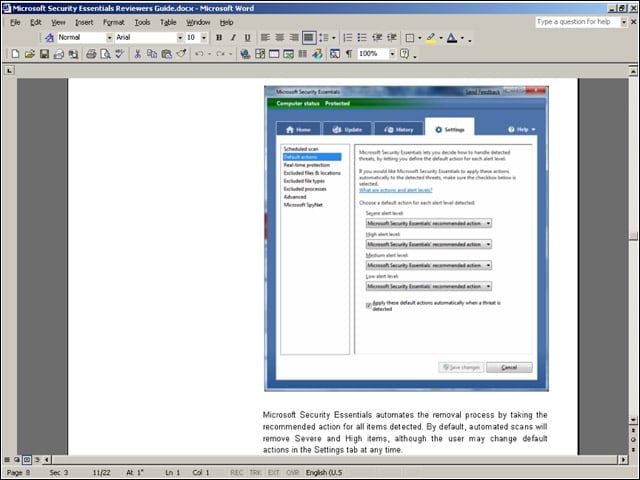The width and height of the screenshot is (640, 480).
Task: Open the Font Size dropdown showing 10
Action: (x=204, y=38)
